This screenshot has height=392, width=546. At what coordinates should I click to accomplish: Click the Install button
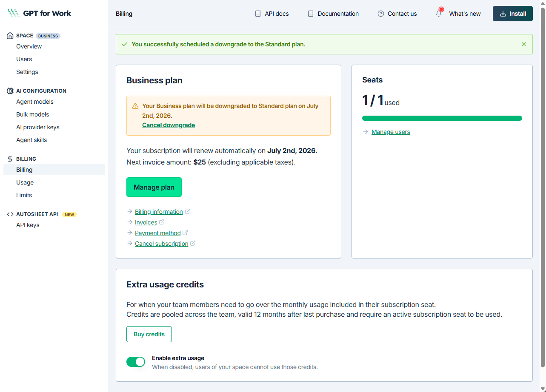[x=513, y=14]
